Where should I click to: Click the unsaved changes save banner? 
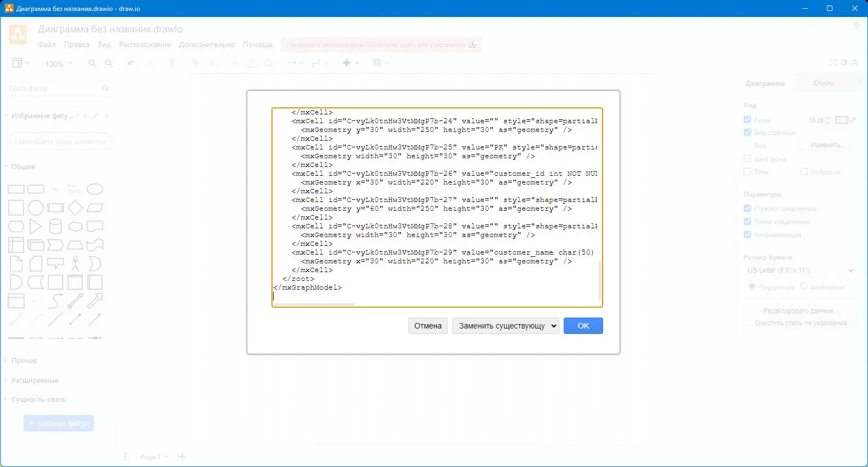[x=381, y=45]
